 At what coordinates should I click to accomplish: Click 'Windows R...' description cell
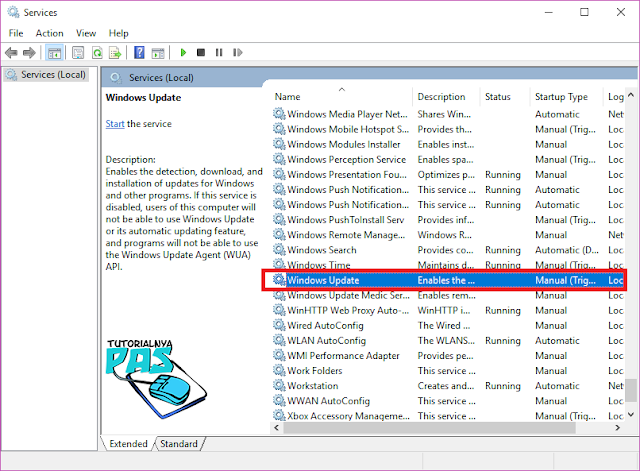point(444,235)
